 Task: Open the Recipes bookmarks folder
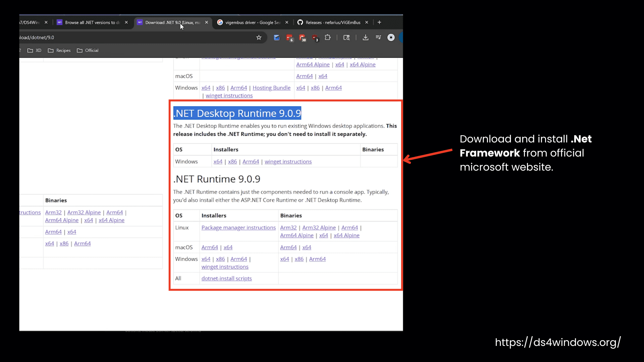click(59, 51)
